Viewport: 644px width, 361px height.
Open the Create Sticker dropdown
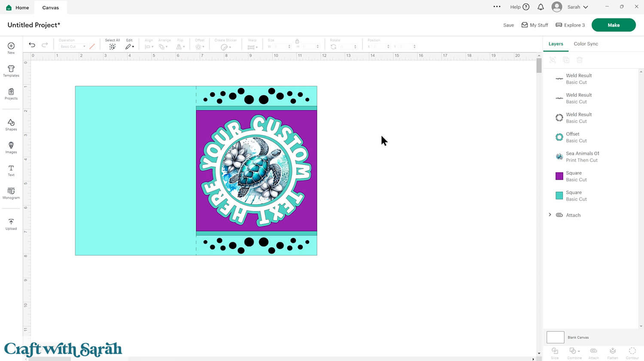point(225,47)
